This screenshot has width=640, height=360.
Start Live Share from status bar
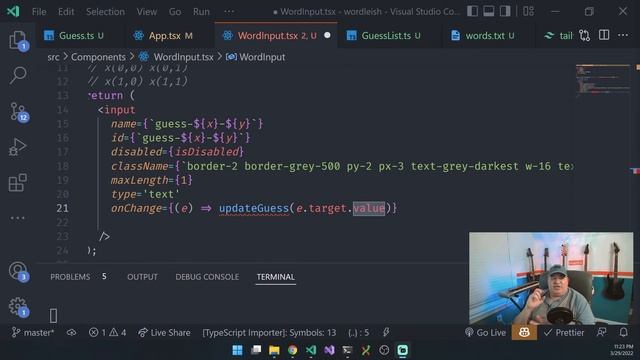[x=164, y=333]
